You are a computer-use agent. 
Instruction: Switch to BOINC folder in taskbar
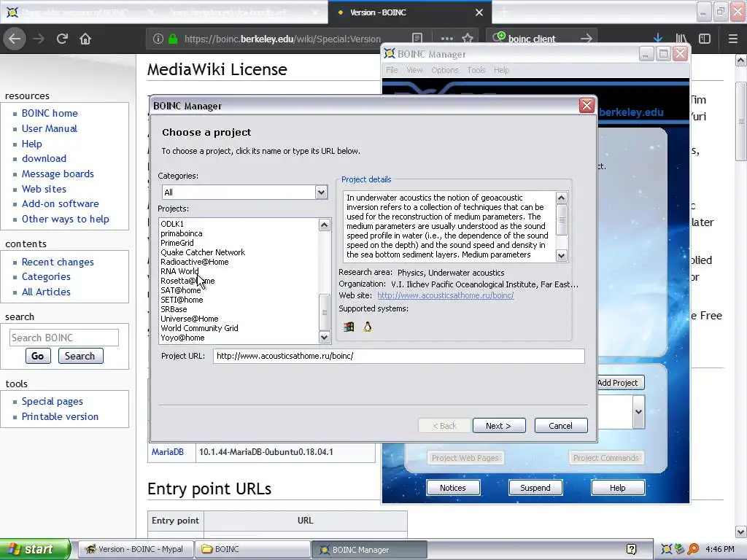click(x=252, y=549)
